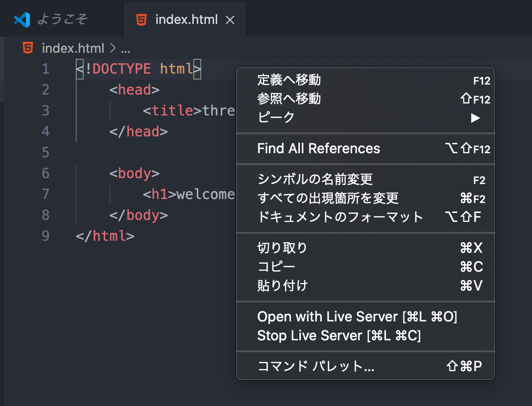Select 切り取り from the menu
532x406 pixels.
[x=282, y=248]
